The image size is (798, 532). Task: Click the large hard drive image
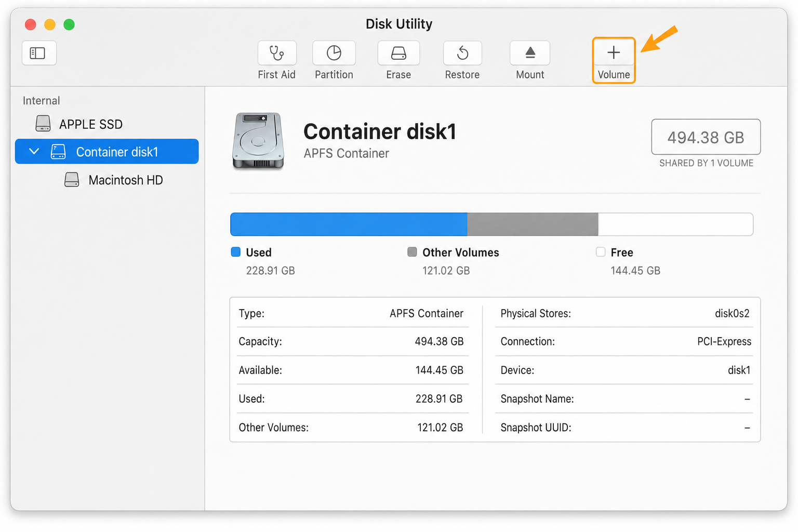pos(258,141)
